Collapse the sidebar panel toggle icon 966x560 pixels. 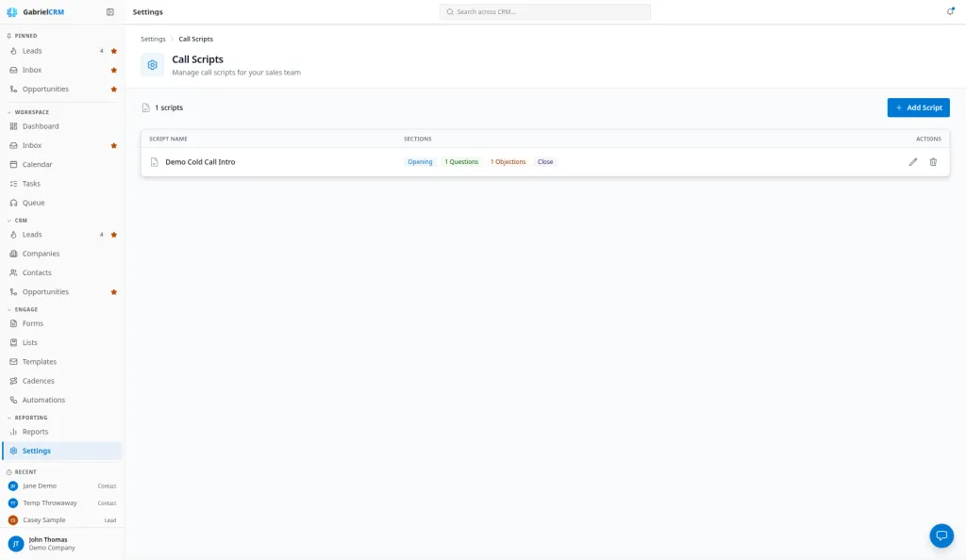[110, 11]
